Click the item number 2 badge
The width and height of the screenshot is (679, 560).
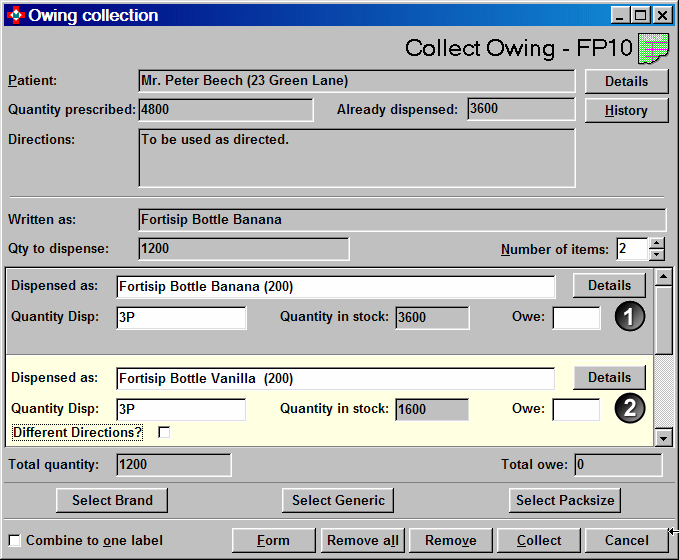(629, 408)
